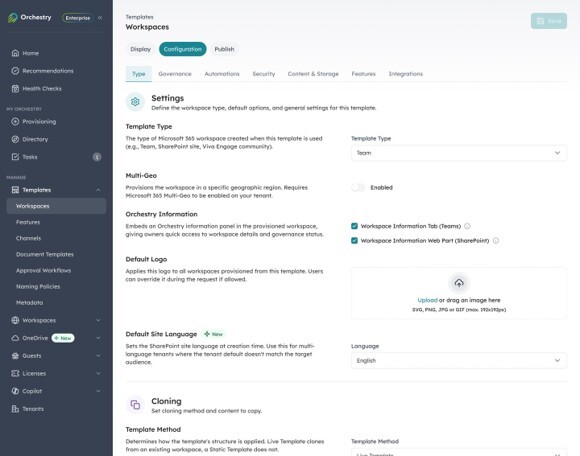Uncheck Workspace Information Web Part (SharePoint)
Image resolution: width=580 pixels, height=456 pixels.
click(354, 240)
